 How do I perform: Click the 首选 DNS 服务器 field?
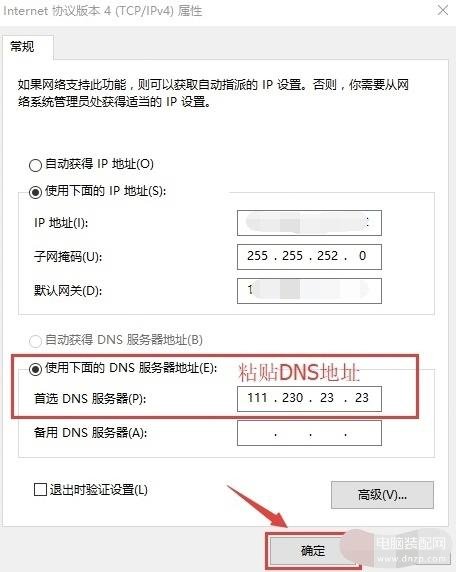309,398
